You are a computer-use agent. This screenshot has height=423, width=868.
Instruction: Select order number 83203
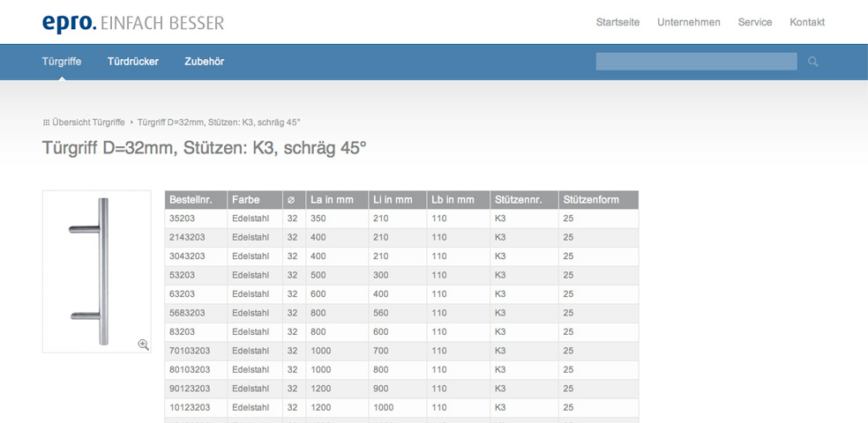pos(182,331)
